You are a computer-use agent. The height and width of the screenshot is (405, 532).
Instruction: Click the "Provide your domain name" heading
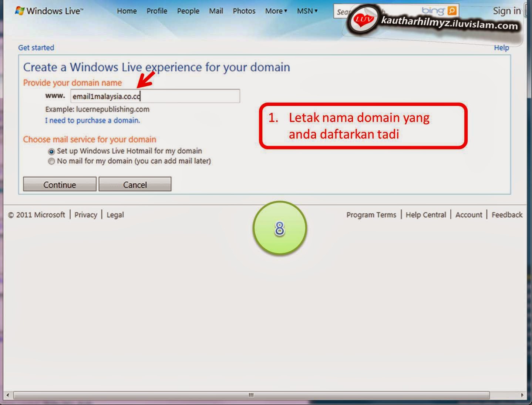73,83
